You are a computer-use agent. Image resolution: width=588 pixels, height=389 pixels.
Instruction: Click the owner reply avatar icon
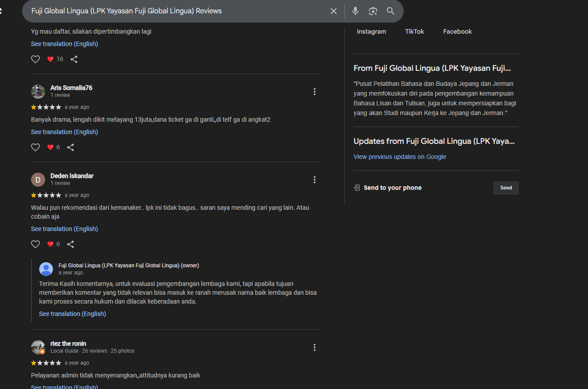pos(46,269)
